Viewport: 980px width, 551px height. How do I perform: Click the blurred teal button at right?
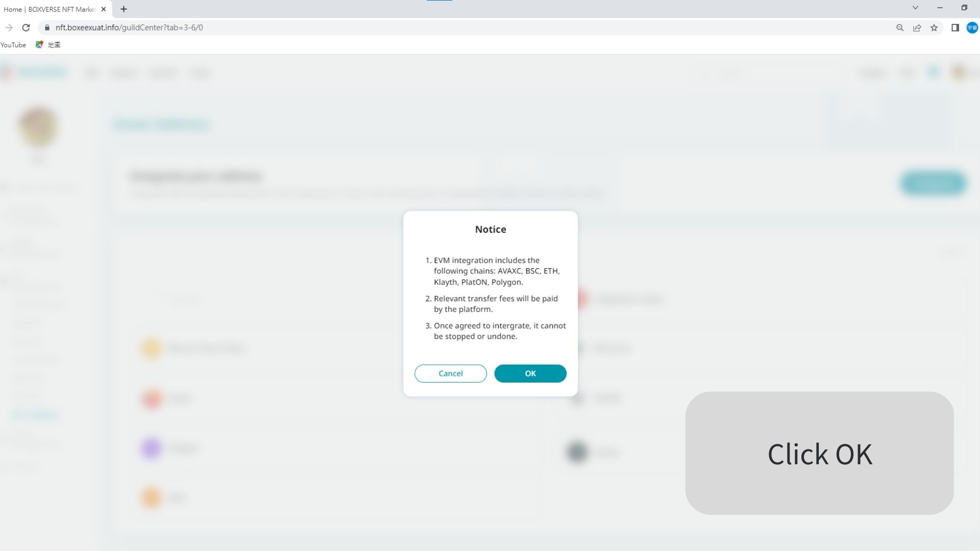(933, 183)
